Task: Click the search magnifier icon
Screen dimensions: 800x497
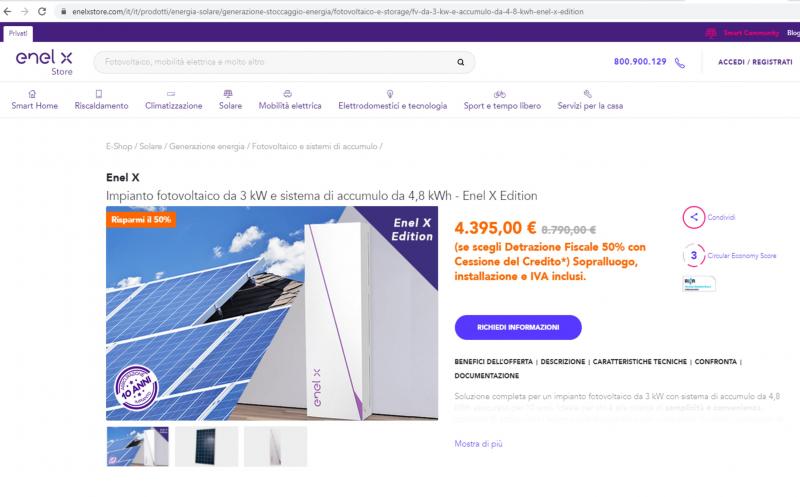Action: point(460,62)
